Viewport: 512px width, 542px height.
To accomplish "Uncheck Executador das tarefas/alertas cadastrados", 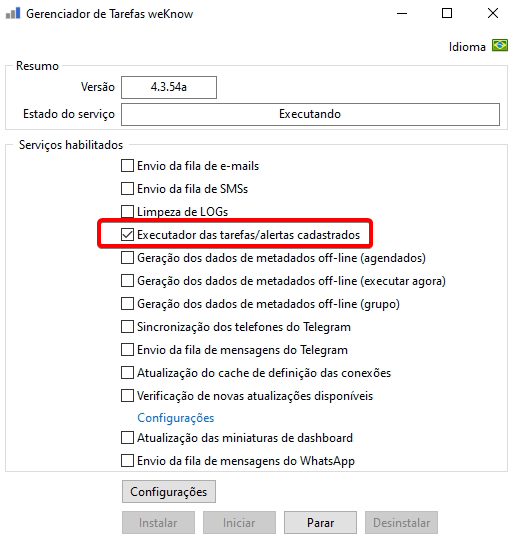I will point(127,235).
